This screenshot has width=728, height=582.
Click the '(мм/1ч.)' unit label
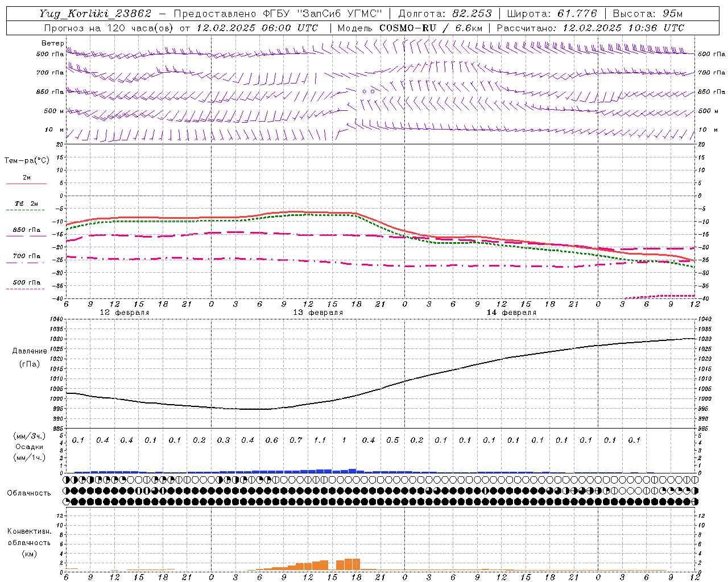coord(29,458)
